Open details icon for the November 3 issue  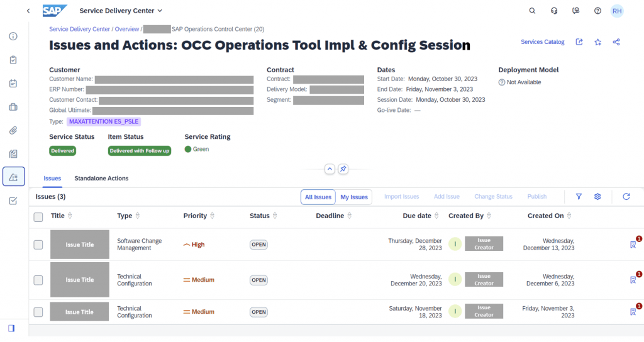coord(633,312)
